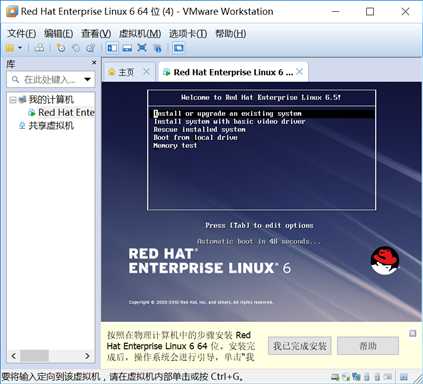Select 我的计算机 in the library tree

tap(51, 99)
